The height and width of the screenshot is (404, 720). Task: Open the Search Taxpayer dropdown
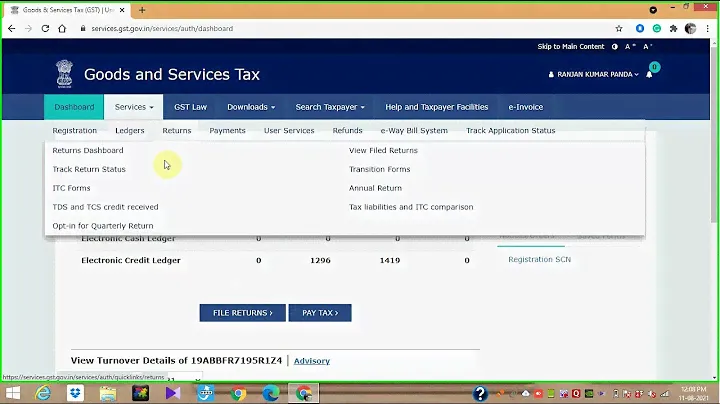(x=330, y=107)
